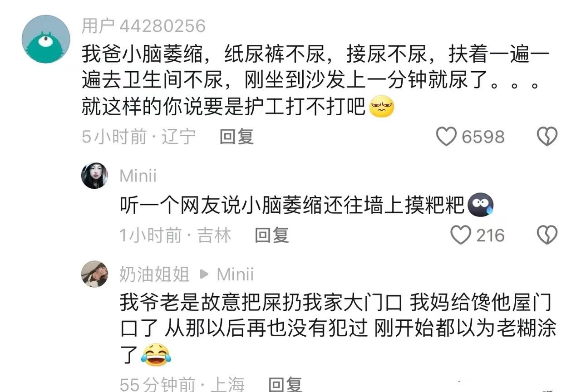Tap the squinting emoji in the top comment
581x392 pixels.
coord(382,108)
